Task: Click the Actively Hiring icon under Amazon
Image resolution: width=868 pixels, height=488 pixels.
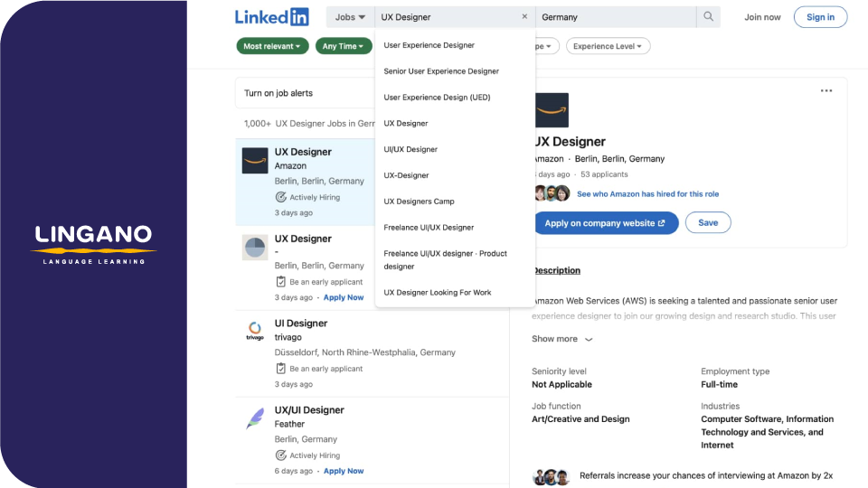Action: [280, 197]
